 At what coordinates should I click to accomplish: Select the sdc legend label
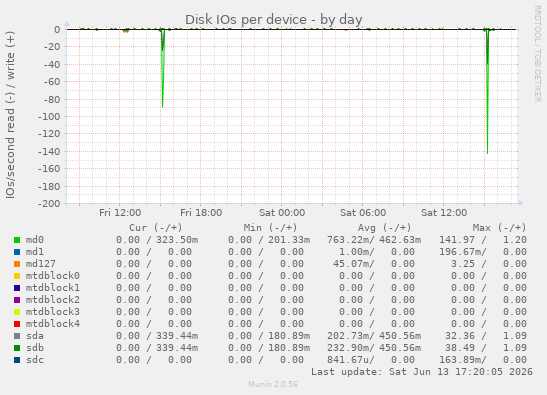coord(35,359)
